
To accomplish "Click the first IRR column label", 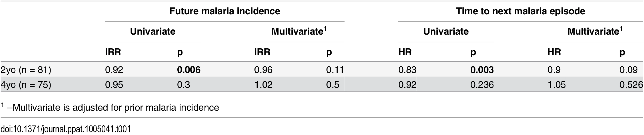I will pyautogui.click(x=113, y=52).
